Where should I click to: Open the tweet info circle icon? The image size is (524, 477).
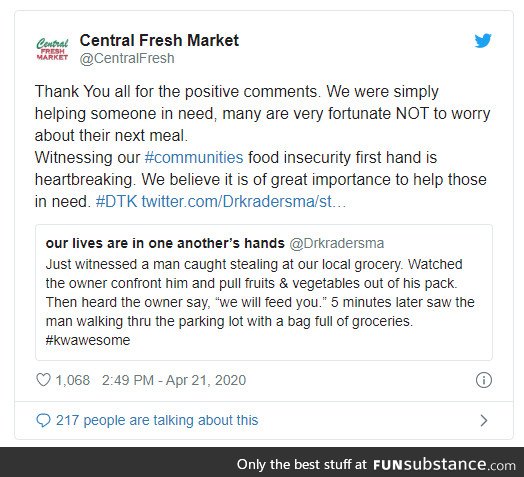point(484,380)
